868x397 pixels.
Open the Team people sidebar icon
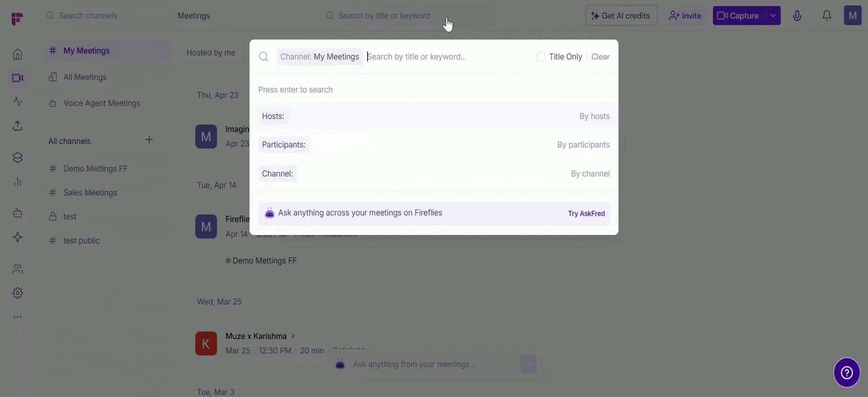click(x=18, y=269)
